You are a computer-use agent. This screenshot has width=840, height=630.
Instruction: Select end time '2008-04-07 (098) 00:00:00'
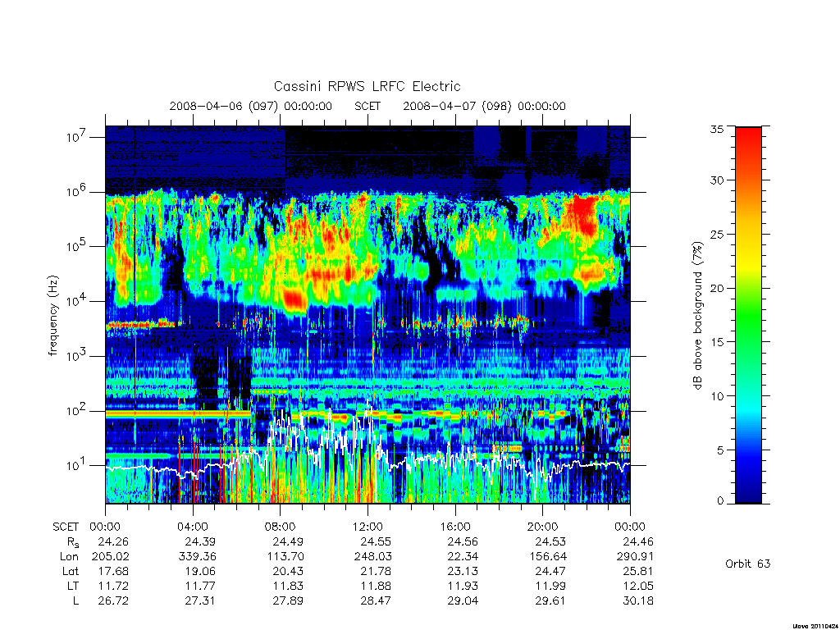(x=484, y=106)
